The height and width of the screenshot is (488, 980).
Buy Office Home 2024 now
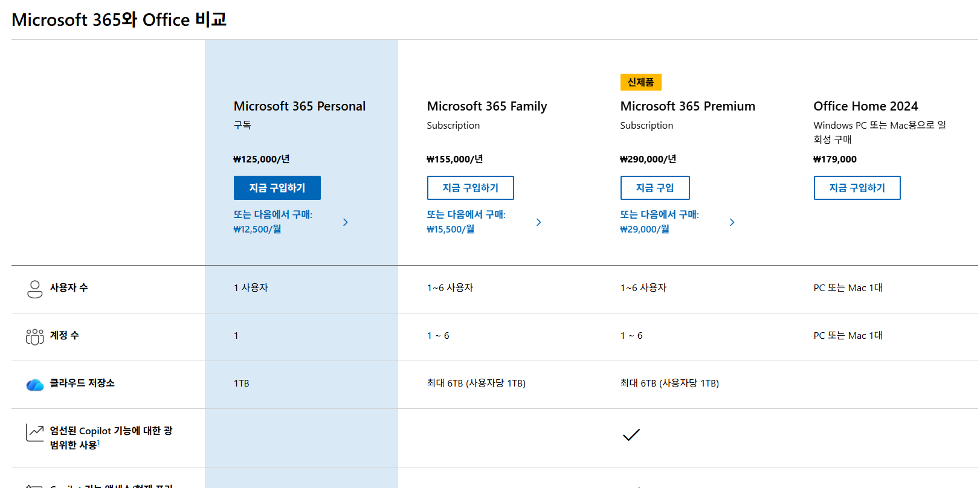coord(857,188)
